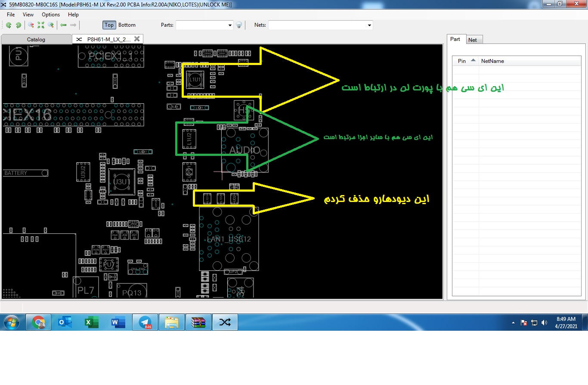Click the zoom in magnifier icon
588x385 pixels.
point(51,25)
